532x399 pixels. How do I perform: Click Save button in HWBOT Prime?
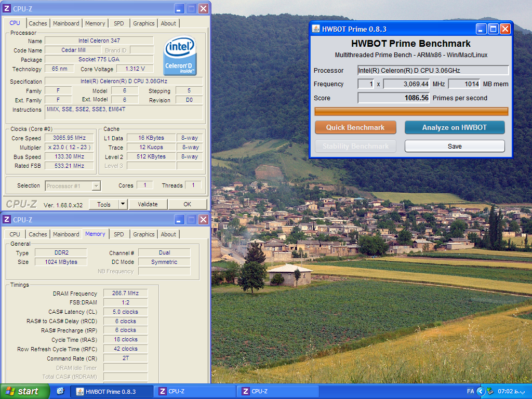(x=454, y=146)
